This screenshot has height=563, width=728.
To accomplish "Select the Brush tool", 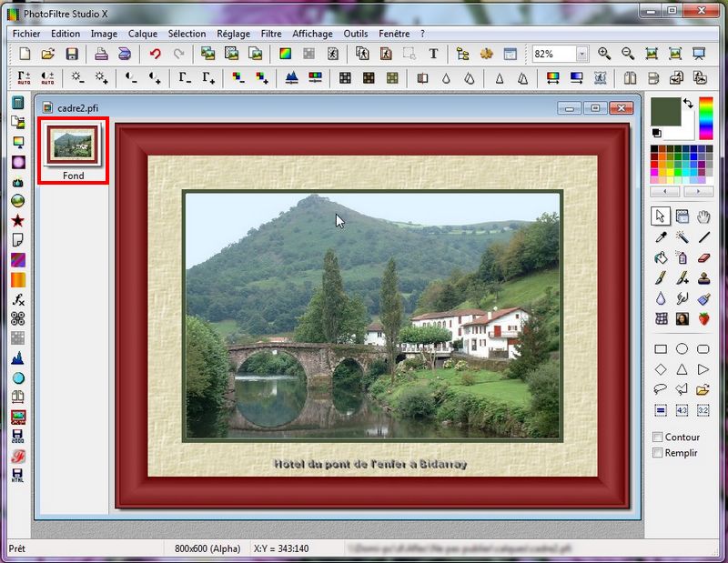I will click(x=661, y=277).
